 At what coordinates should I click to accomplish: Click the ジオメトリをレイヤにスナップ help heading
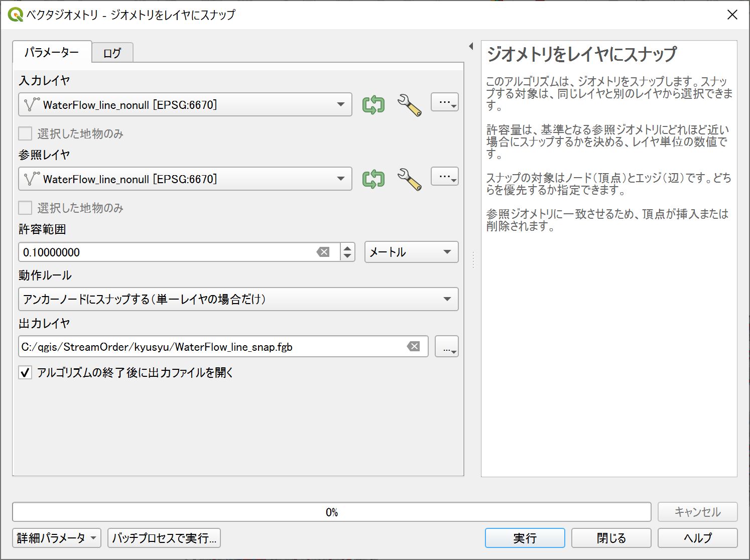coord(582,54)
